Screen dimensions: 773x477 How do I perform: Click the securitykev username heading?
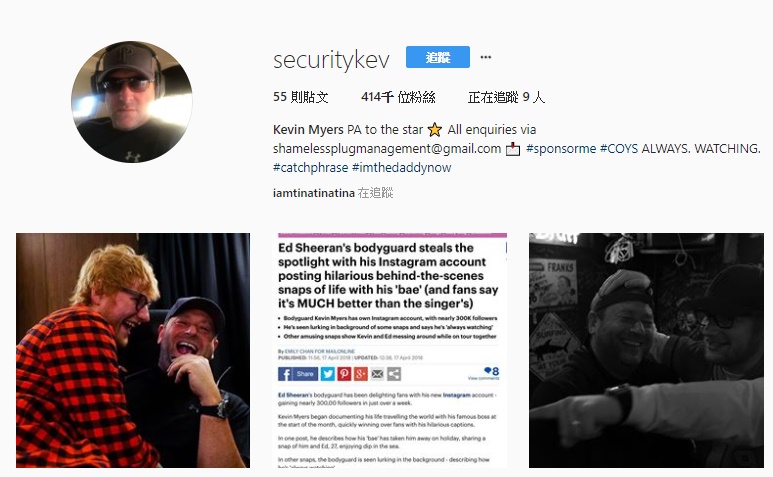point(331,60)
